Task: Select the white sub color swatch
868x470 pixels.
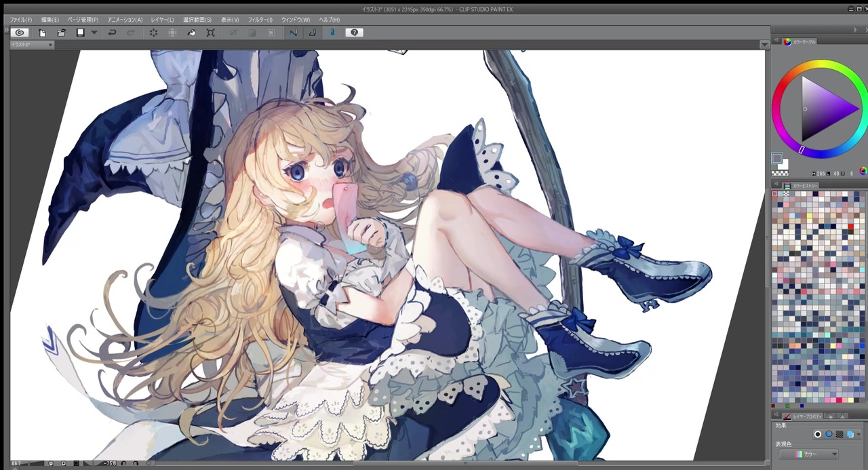Action: pos(783,164)
